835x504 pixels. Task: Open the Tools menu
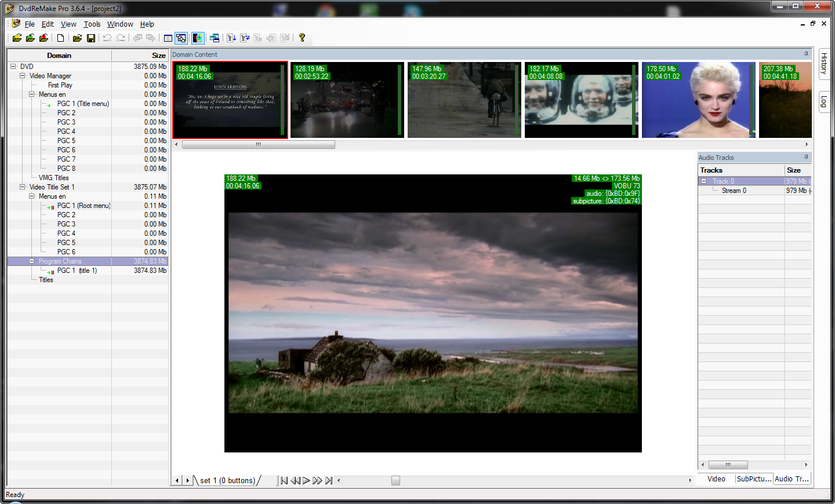click(92, 24)
